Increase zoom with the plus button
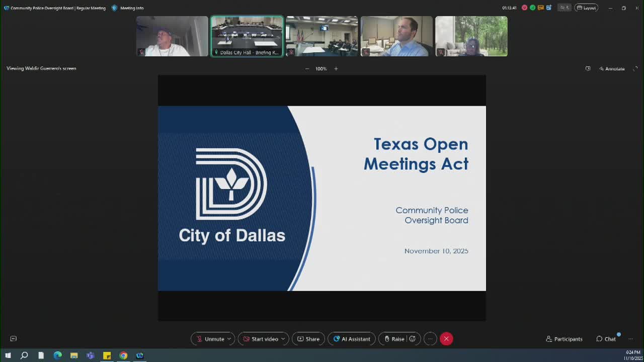Screen dimensions: 644x362 [336, 68]
